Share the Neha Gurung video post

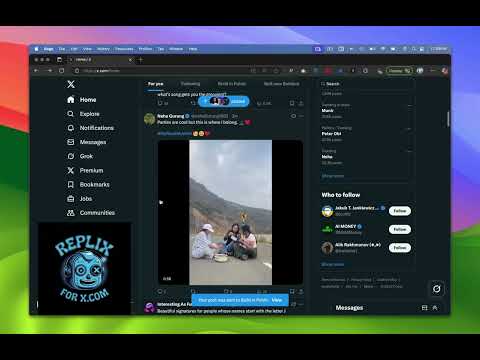coord(301,291)
